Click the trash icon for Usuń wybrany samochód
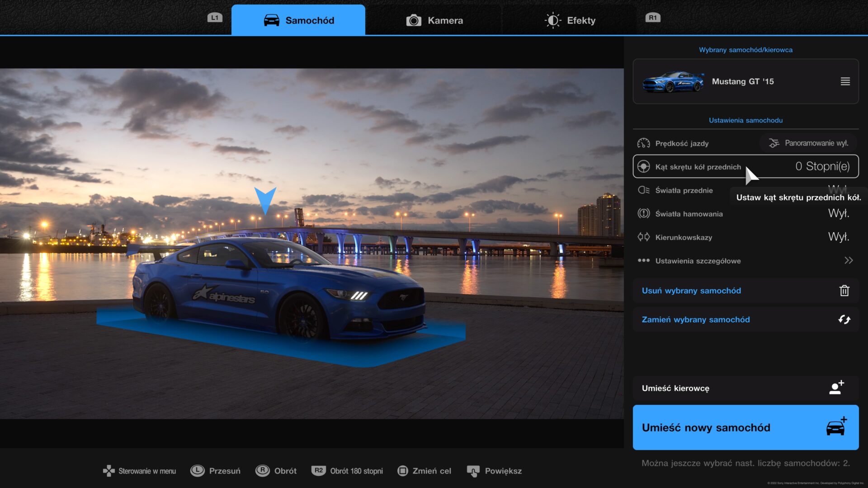This screenshot has height=488, width=868. (844, 291)
